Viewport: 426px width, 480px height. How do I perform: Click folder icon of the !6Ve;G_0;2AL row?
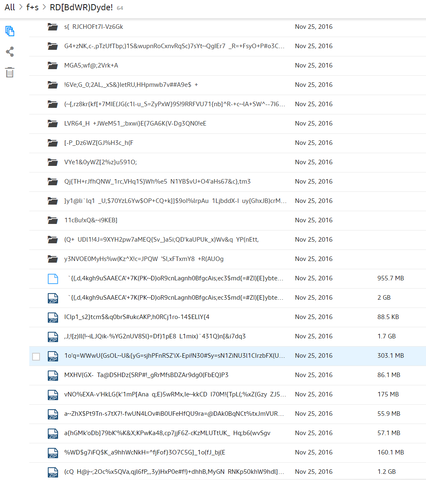click(53, 85)
